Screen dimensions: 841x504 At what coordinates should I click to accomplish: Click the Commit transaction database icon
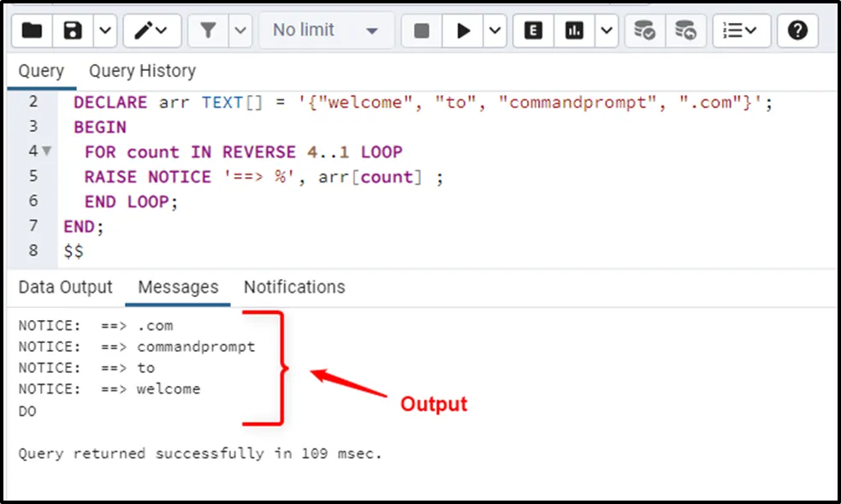[x=644, y=31]
